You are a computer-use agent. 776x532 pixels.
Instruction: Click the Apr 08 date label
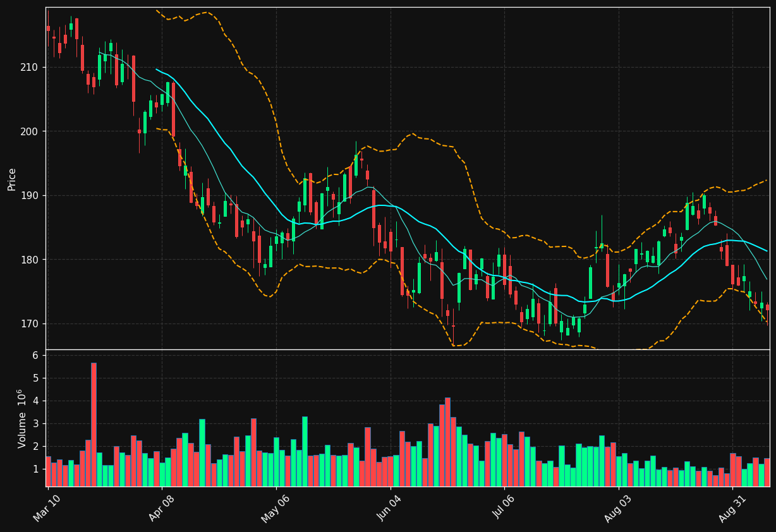point(162,508)
